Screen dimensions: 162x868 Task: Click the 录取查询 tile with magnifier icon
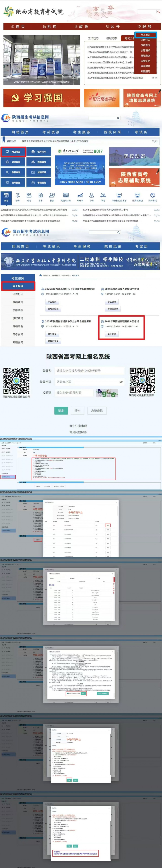point(13,172)
